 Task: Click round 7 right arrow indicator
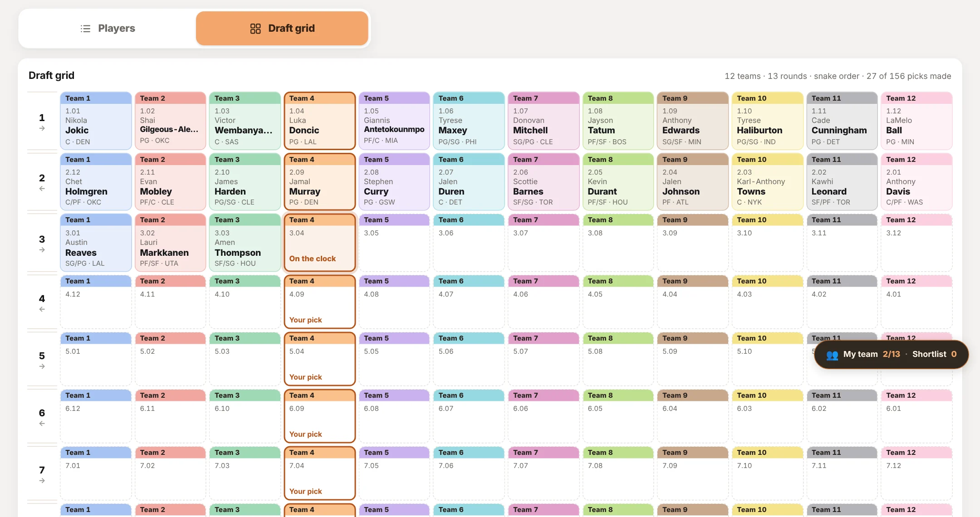coord(42,481)
